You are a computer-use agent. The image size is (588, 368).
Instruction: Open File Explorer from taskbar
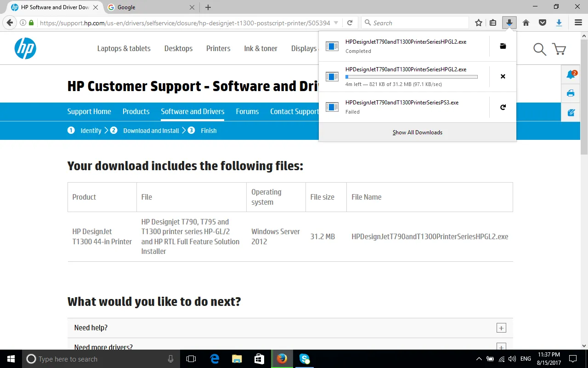(237, 359)
